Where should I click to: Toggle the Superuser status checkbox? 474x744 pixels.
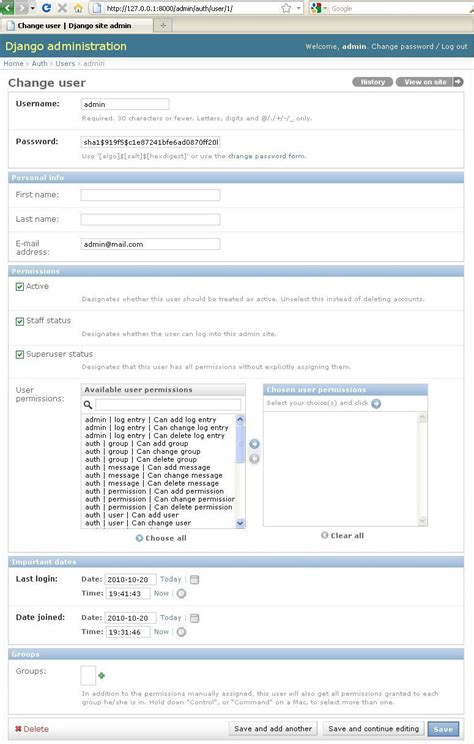point(20,354)
